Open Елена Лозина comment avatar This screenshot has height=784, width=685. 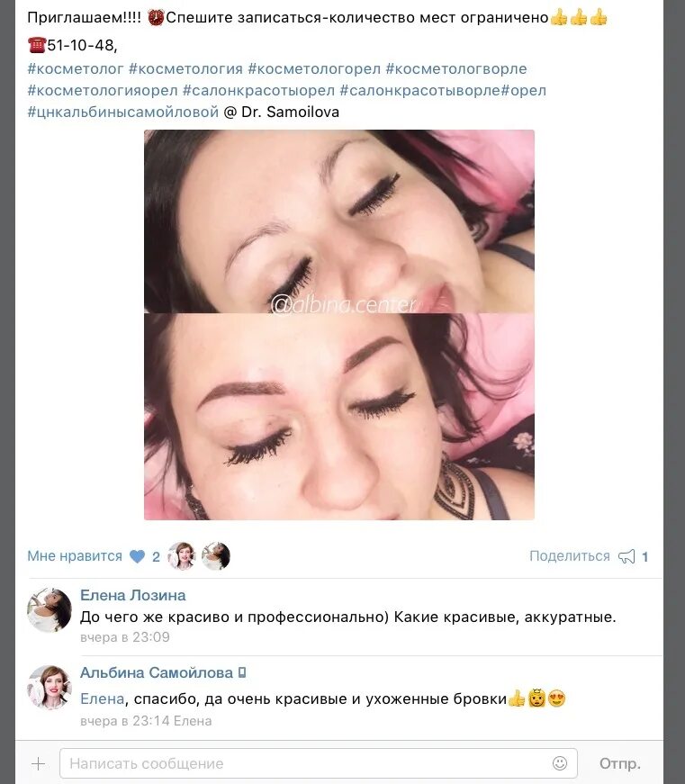tap(49, 610)
